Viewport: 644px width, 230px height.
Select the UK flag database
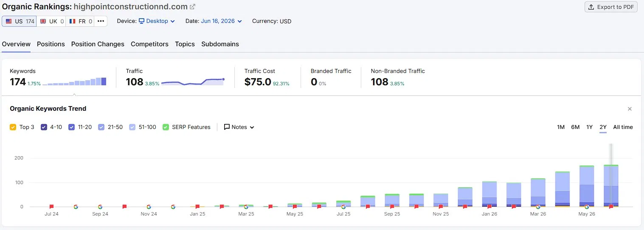coord(51,21)
